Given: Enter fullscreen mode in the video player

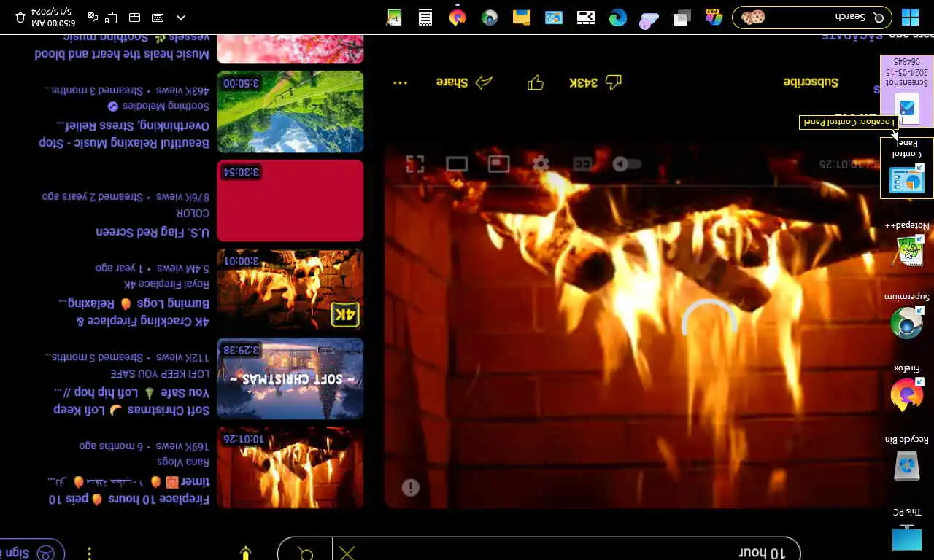Looking at the screenshot, I should [x=414, y=164].
